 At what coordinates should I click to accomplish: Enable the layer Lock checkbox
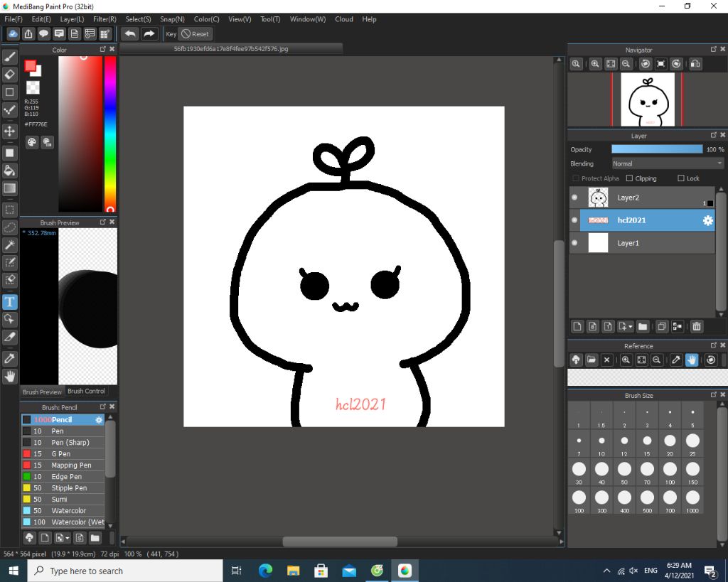point(680,178)
